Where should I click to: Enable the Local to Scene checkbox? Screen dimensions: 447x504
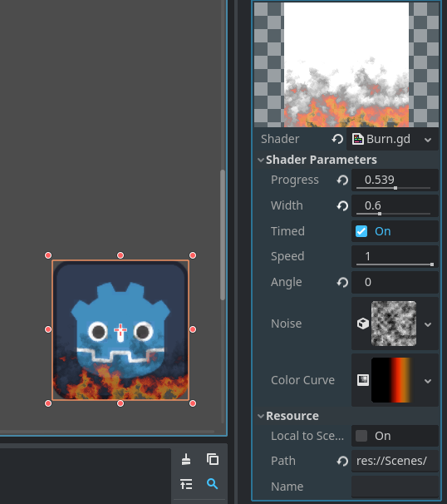361,436
